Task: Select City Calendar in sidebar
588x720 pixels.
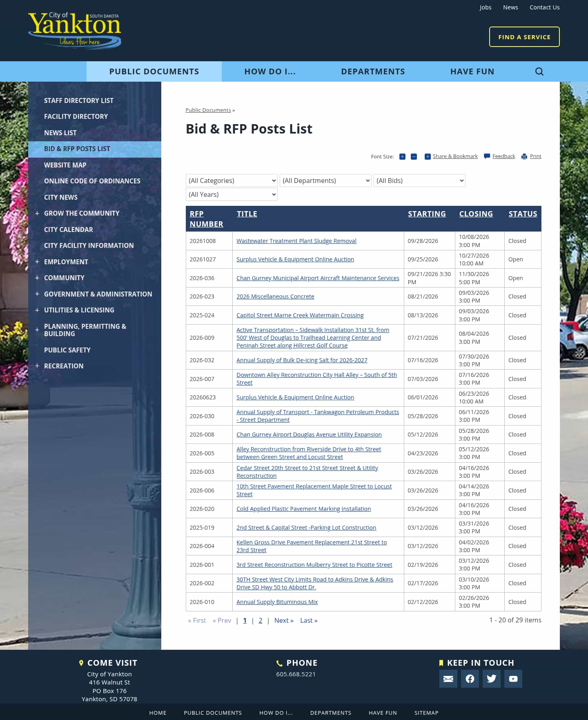Action: [x=69, y=230]
